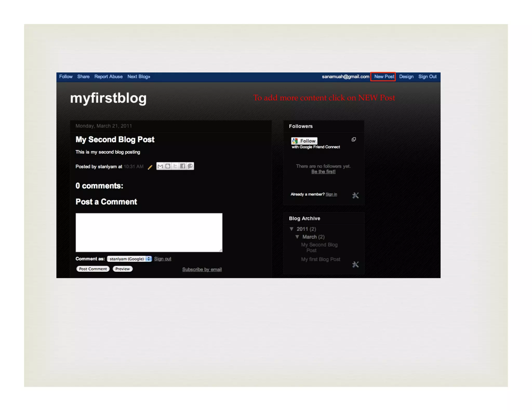Click wrench icon in Blog Archive widget
The image size is (532, 411).
(355, 264)
